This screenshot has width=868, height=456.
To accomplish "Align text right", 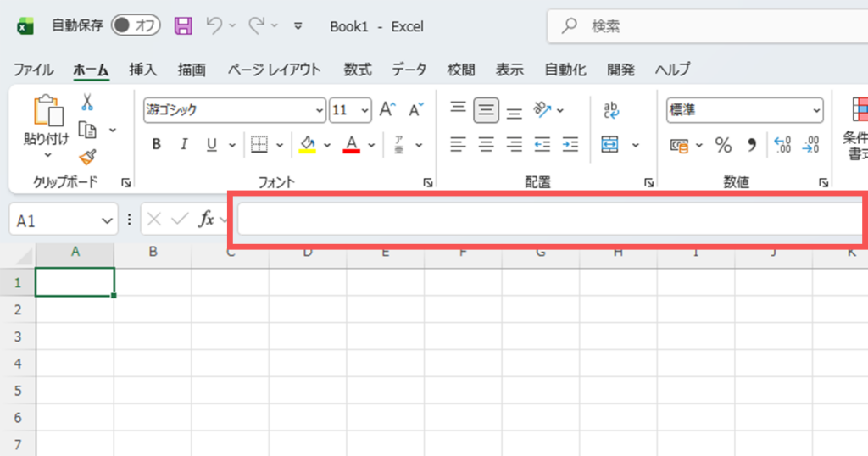I will [x=515, y=145].
